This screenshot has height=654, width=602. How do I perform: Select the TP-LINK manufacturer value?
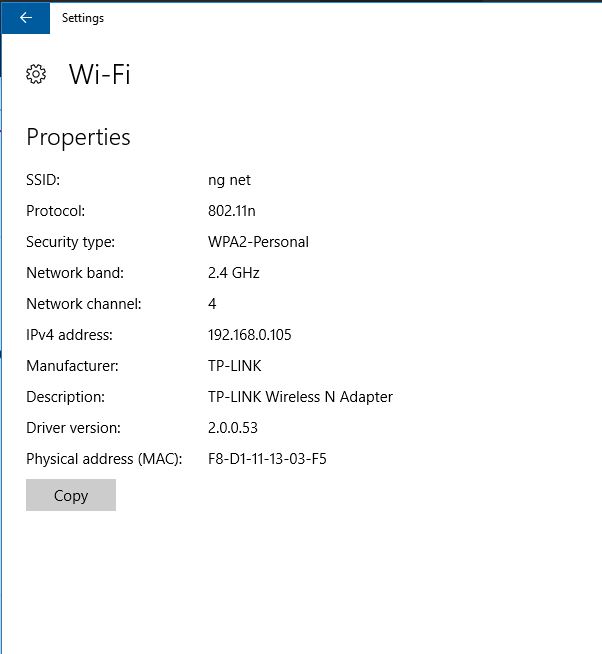234,366
